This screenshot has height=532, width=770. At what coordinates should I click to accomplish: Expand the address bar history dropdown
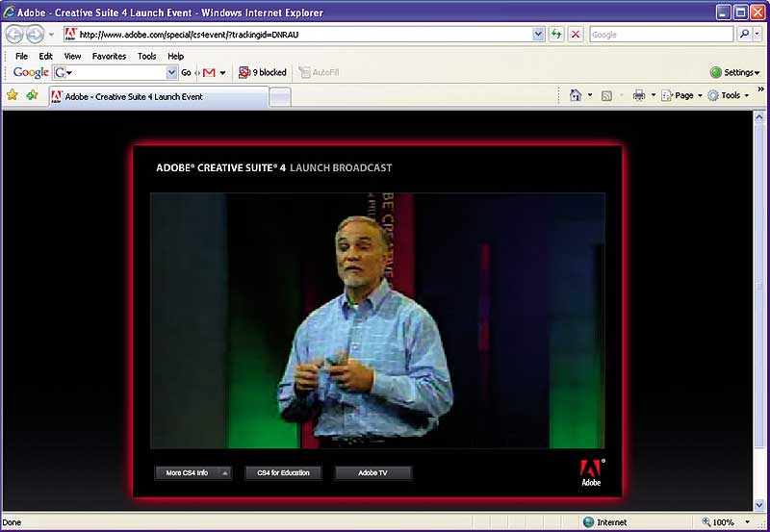[x=538, y=34]
